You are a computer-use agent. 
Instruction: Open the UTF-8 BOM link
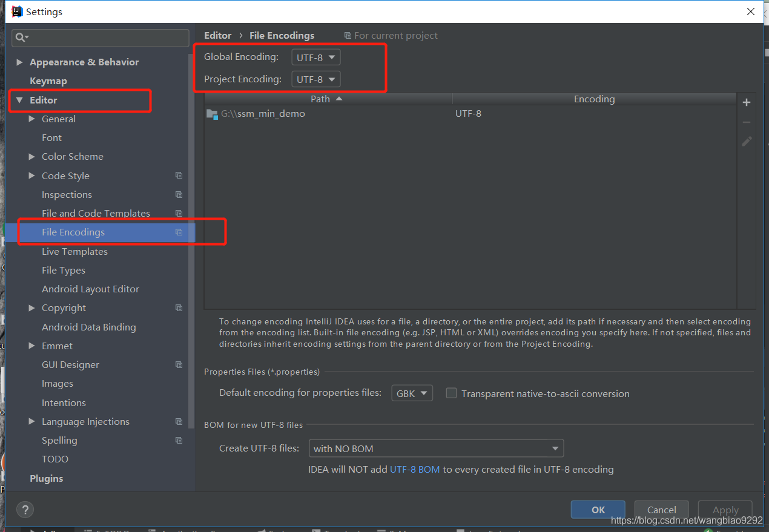415,469
